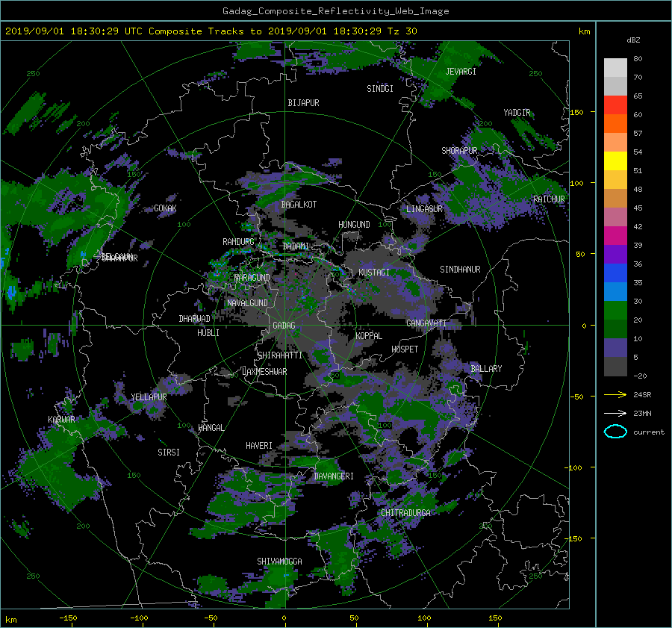Click the HAVERI city label
Viewport: 672px width, 628px height.
[259, 446]
